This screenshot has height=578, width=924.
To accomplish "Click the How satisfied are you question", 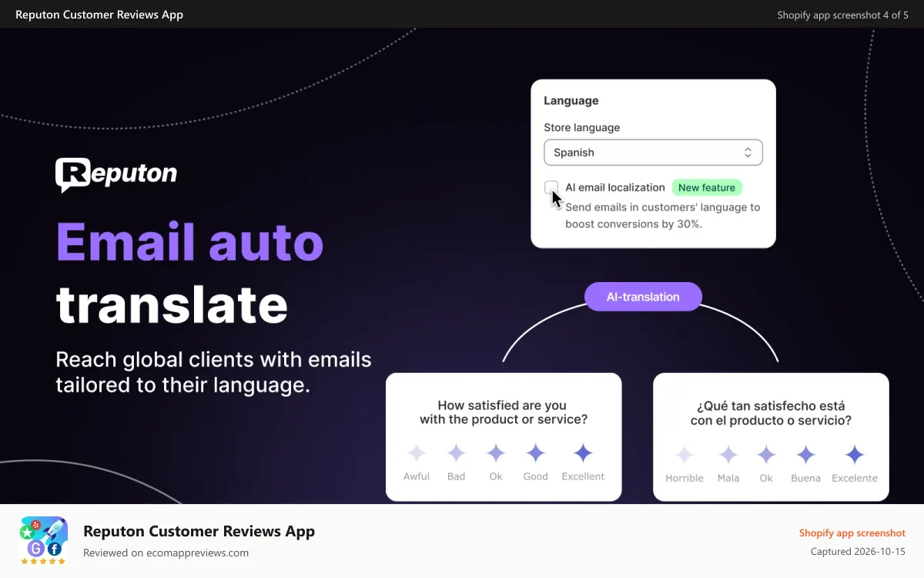I will point(503,412).
